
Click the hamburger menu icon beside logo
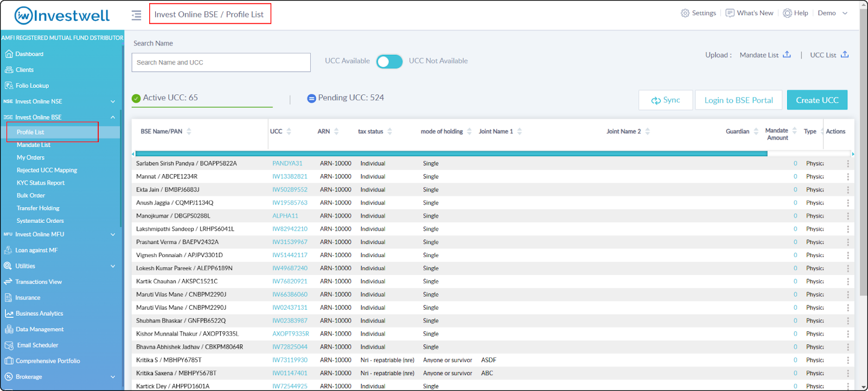tap(136, 15)
